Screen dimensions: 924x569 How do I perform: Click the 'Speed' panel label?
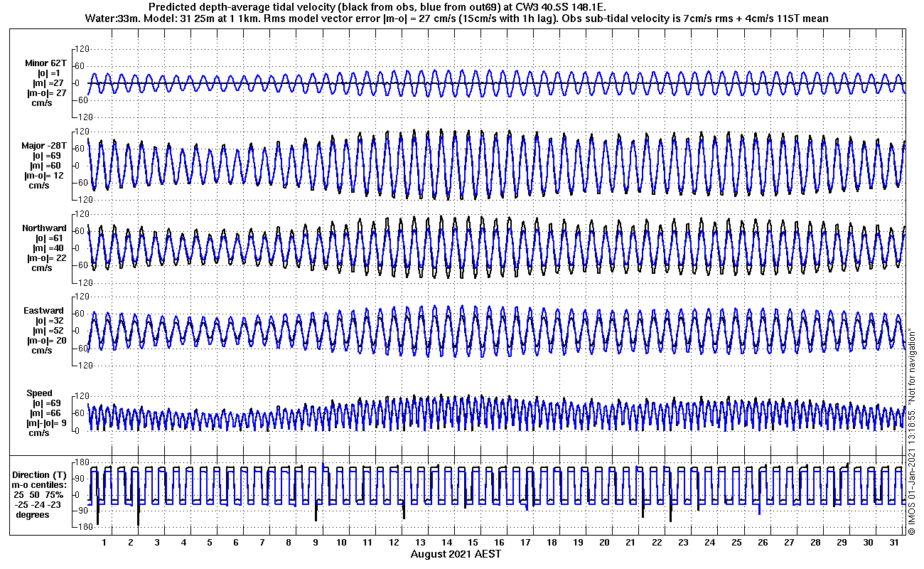pos(39,393)
